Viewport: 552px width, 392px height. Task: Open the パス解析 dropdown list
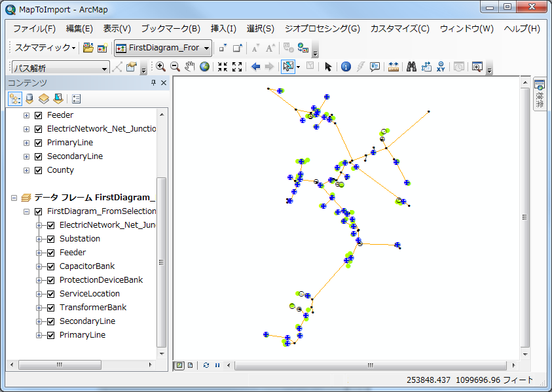pos(104,68)
